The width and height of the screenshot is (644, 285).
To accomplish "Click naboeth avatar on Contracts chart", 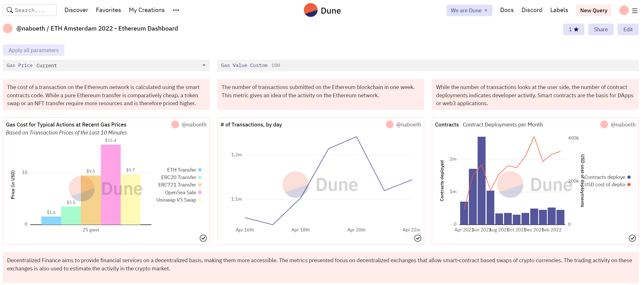I will pos(604,124).
